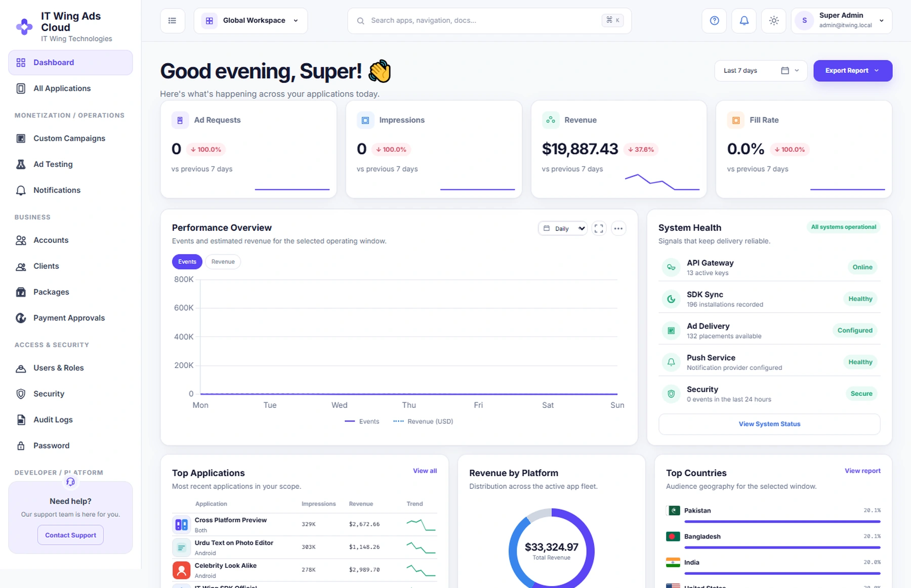The width and height of the screenshot is (911, 588).
Task: Select the Revenue chart toggle
Action: click(x=223, y=262)
